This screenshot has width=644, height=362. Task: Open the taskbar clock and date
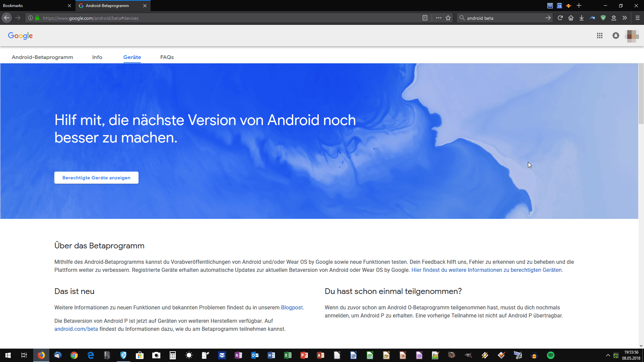click(x=631, y=355)
